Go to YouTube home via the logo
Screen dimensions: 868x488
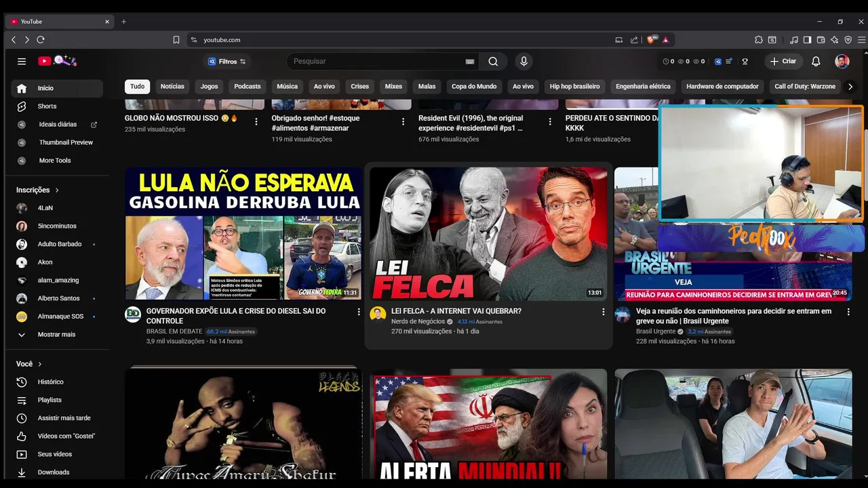pos(58,61)
